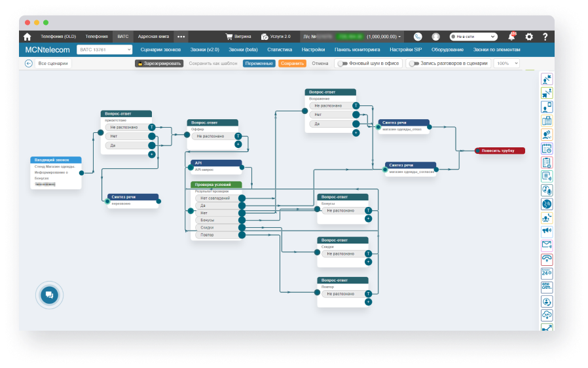The image size is (588, 368).
Task: Click Сохранить как шаблон
Action: pyautogui.click(x=213, y=64)
